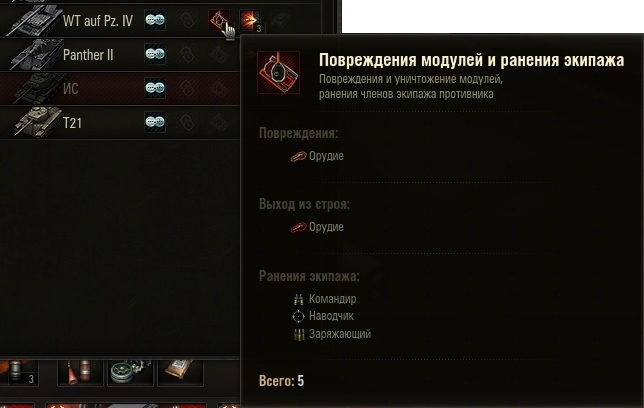
Task: Click the spotting icon beside WT auf Pz. IV
Action: pos(155,20)
